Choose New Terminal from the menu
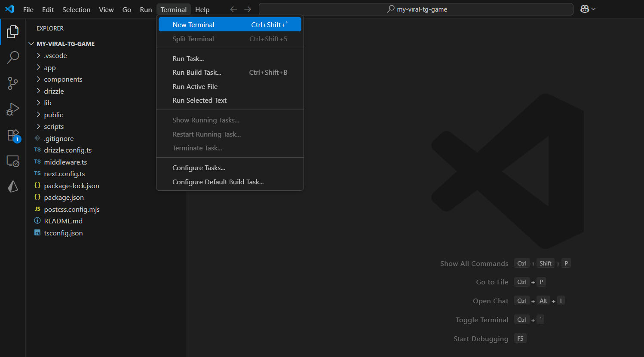Image resolution: width=644 pixels, height=357 pixels. [x=230, y=24]
